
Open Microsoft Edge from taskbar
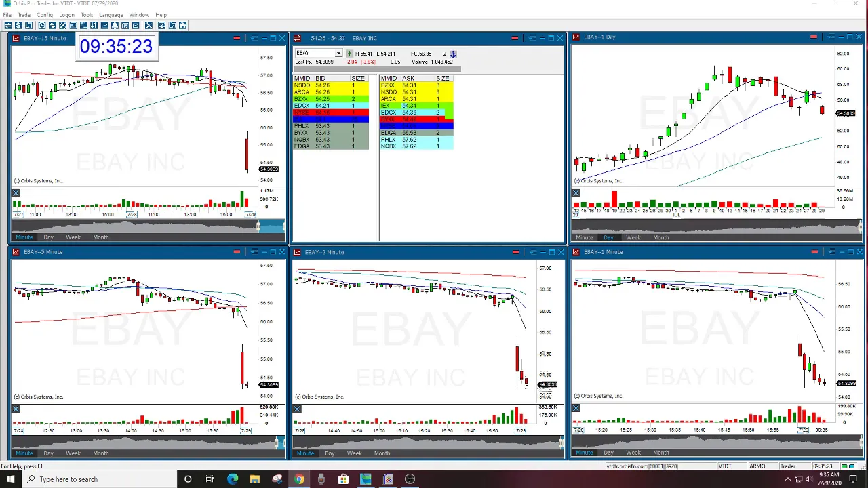point(233,479)
